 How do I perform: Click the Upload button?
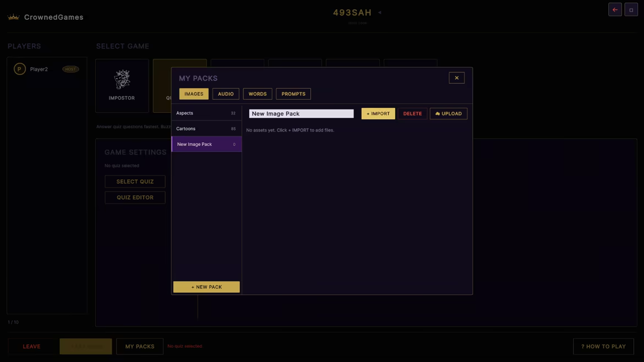click(449, 114)
